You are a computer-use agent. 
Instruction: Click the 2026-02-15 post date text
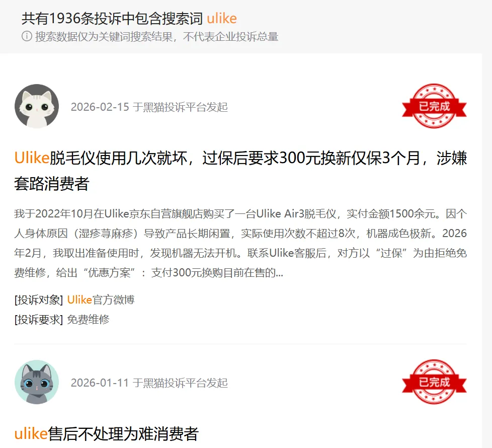pyautogui.click(x=100, y=107)
